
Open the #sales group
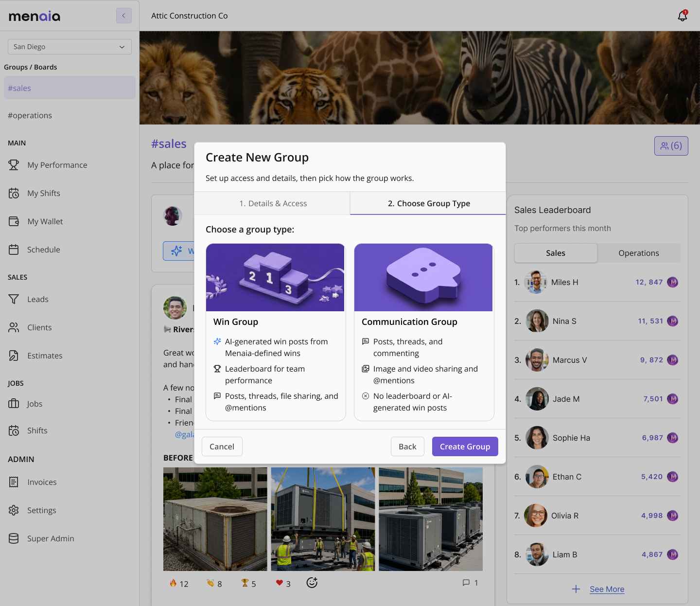[x=70, y=88]
